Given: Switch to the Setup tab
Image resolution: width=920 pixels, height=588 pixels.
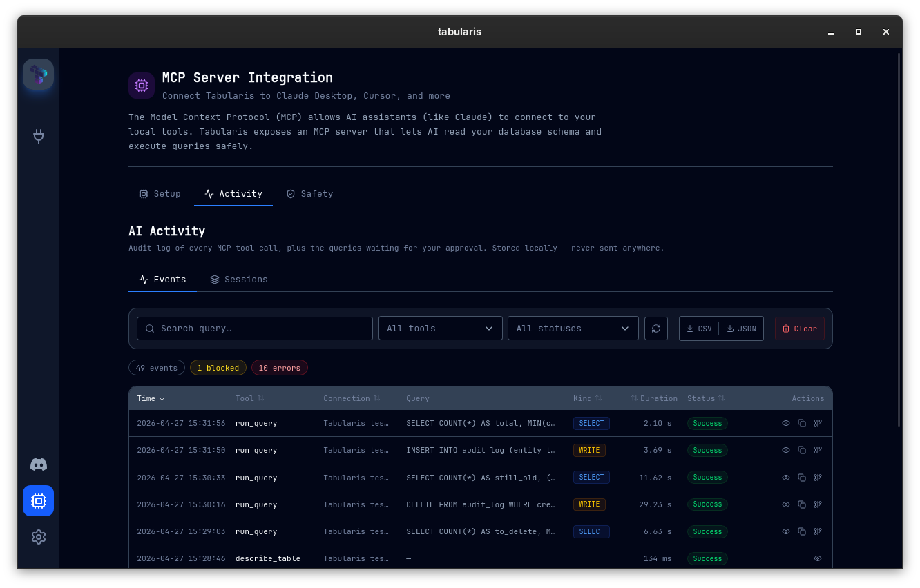Looking at the screenshot, I should click(160, 193).
